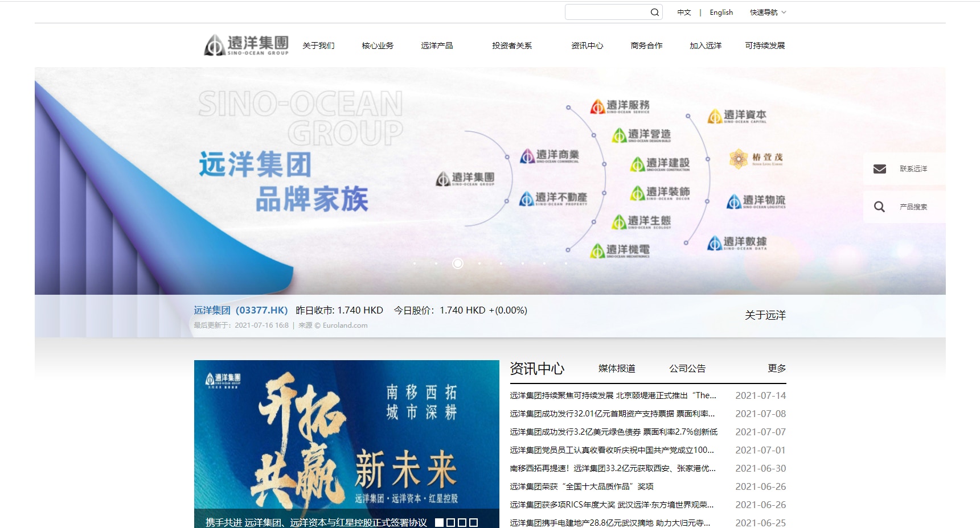
Task: Click the 远洋物流 brand logo in banner
Action: click(x=756, y=201)
